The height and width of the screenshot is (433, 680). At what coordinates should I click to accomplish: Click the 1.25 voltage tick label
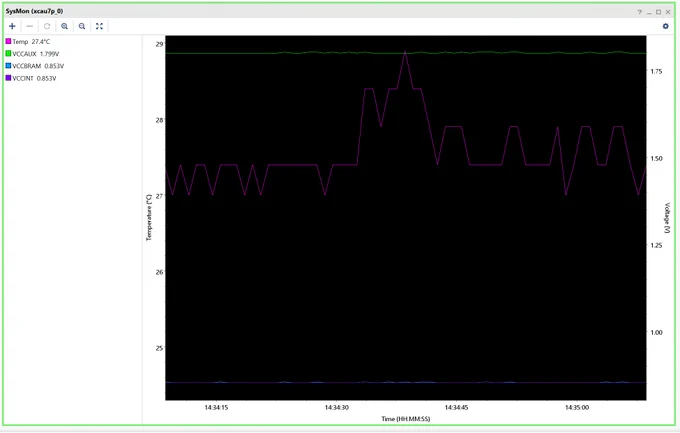click(x=657, y=245)
